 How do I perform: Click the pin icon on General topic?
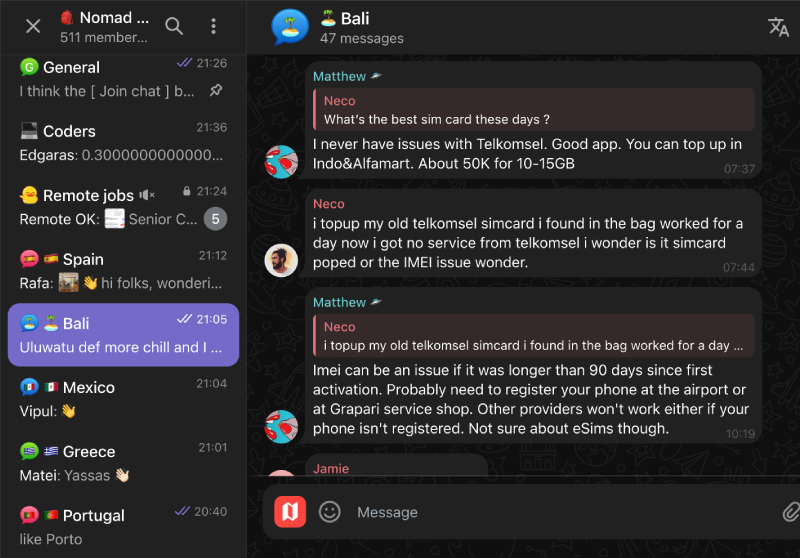pyautogui.click(x=216, y=91)
